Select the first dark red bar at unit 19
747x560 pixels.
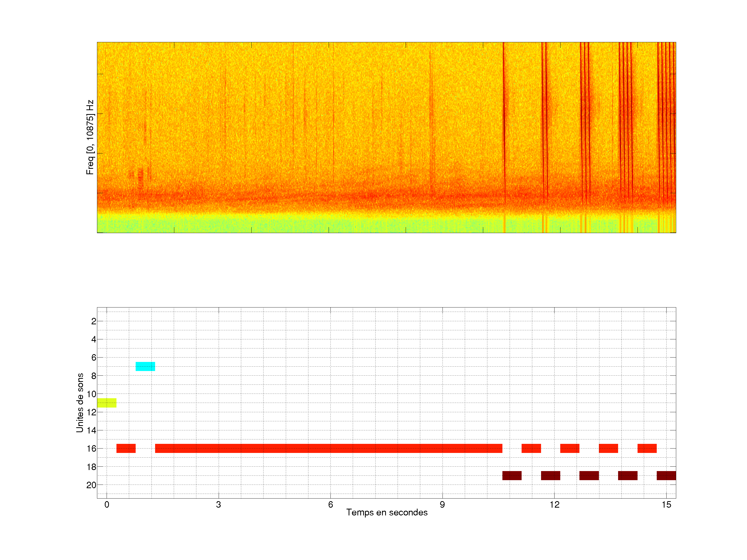click(x=512, y=476)
